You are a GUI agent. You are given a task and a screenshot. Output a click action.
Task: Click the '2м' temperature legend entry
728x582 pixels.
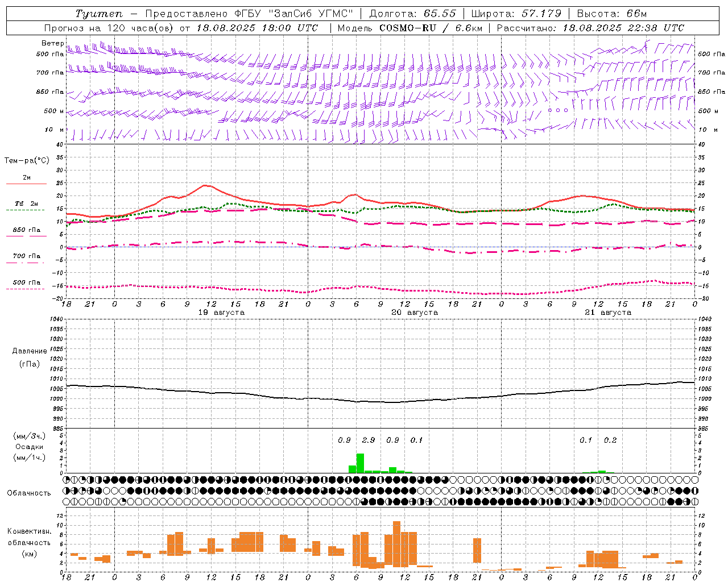tap(27, 178)
